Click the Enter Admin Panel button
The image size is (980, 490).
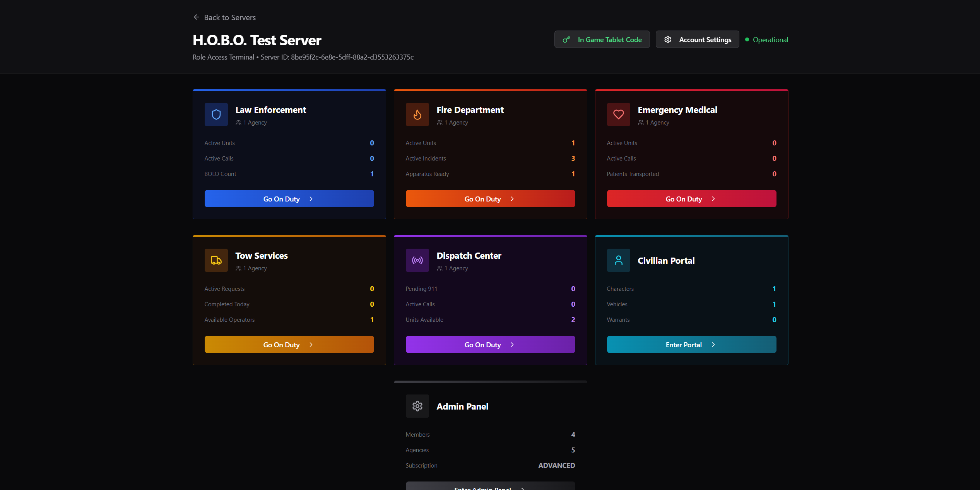tap(490, 487)
